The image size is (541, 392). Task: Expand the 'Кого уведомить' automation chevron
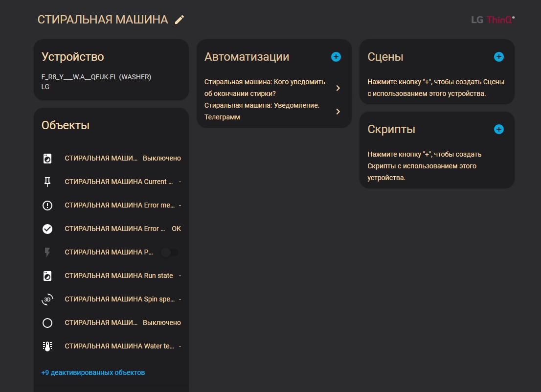point(338,88)
